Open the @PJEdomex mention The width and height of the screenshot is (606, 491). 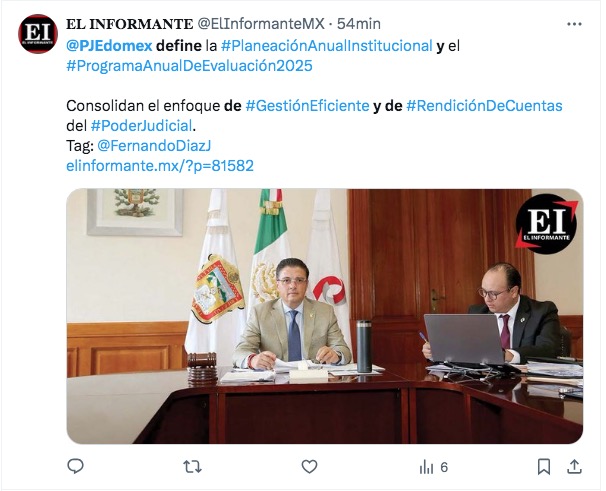click(x=109, y=46)
